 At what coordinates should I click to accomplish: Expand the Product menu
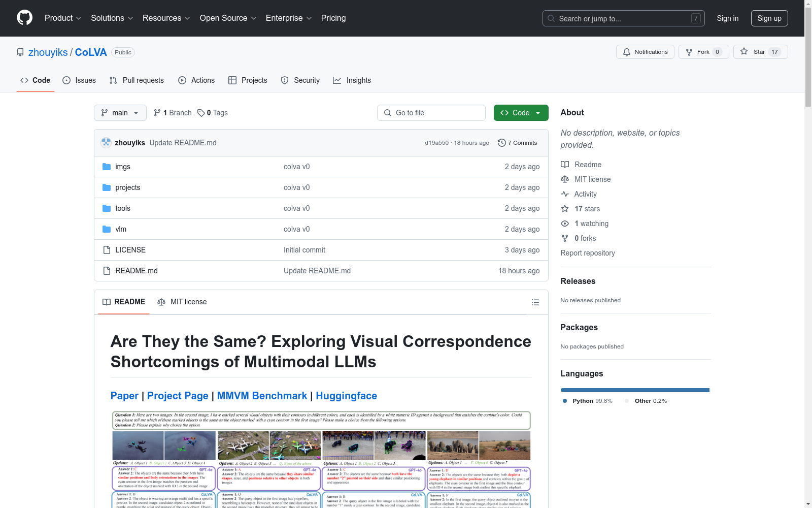63,18
